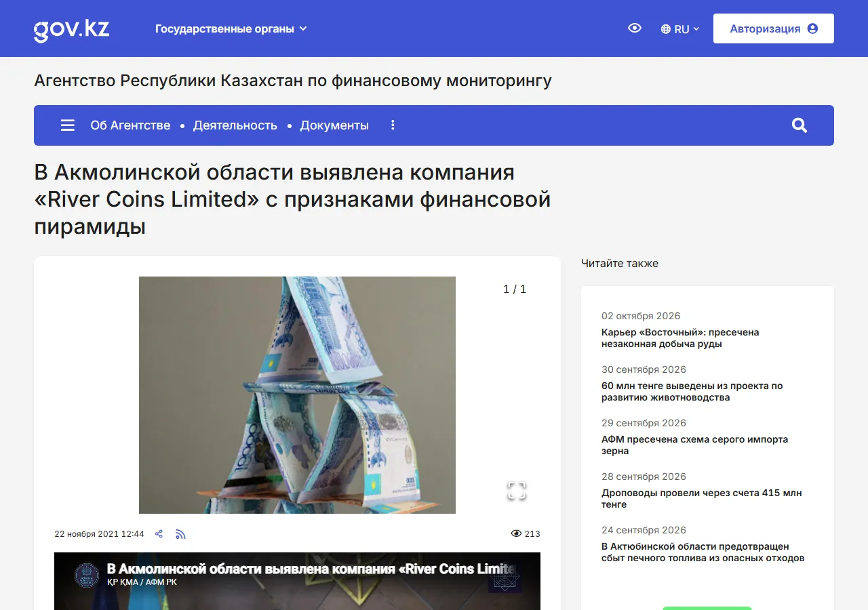Click the 02 октября 2026 date
The height and width of the screenshot is (610, 868).
pos(641,316)
